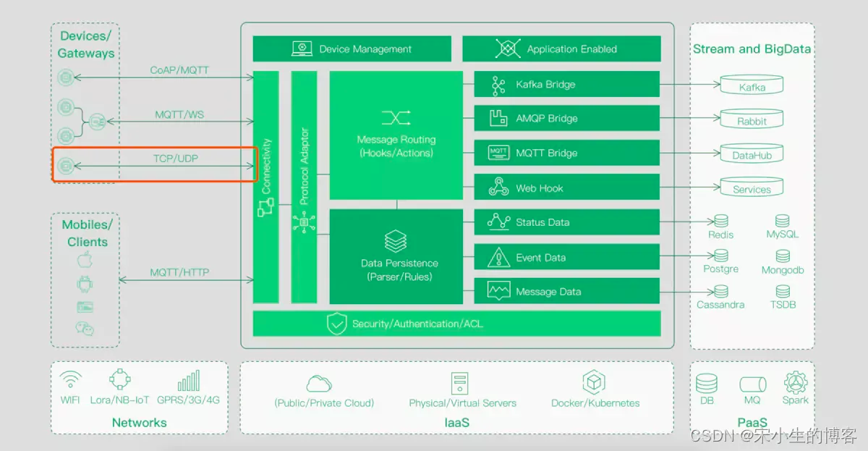Select the DataHub cylinder
Viewport: 868px width, 451px height.
tap(752, 153)
